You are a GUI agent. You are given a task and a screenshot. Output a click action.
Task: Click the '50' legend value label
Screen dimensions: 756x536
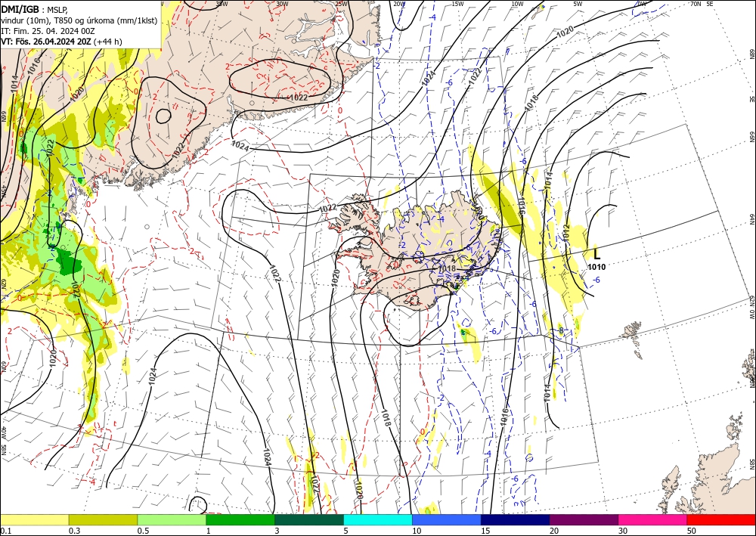[x=692, y=531]
